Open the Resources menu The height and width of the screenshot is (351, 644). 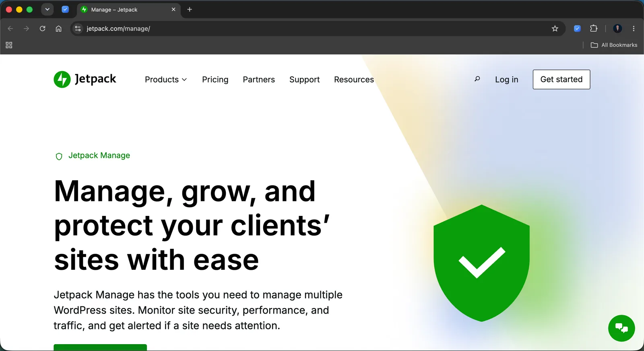[x=354, y=80]
